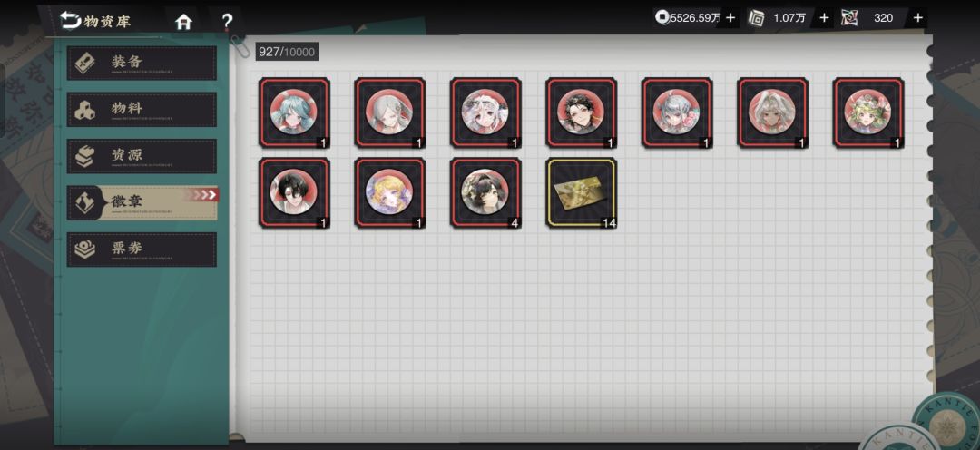Select the white-hooded character badge
This screenshot has height=450, width=980.
(772, 112)
